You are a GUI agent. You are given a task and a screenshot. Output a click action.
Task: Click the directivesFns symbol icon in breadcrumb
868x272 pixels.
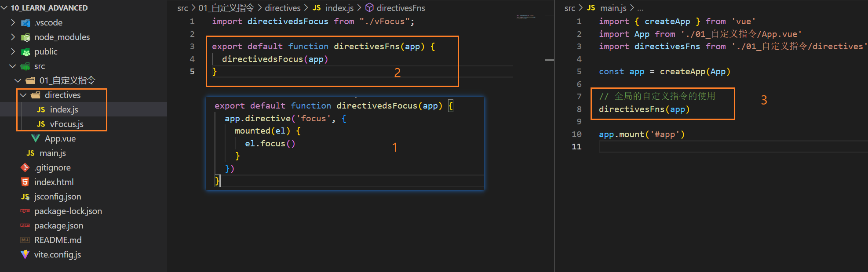tap(370, 8)
